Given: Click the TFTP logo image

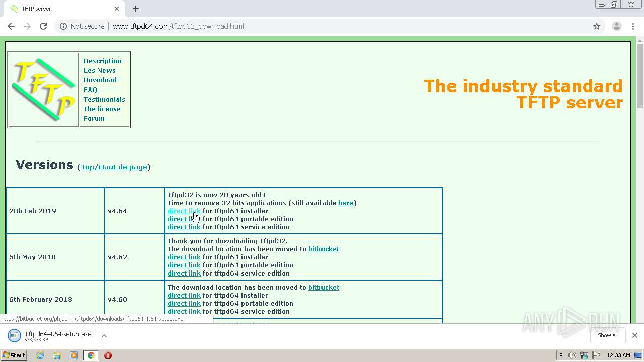Looking at the screenshot, I should [x=44, y=89].
